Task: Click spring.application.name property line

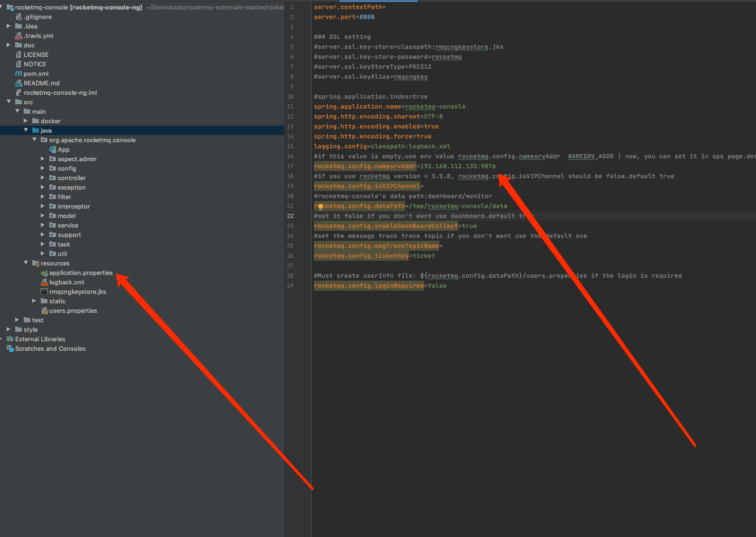Action: click(x=390, y=107)
